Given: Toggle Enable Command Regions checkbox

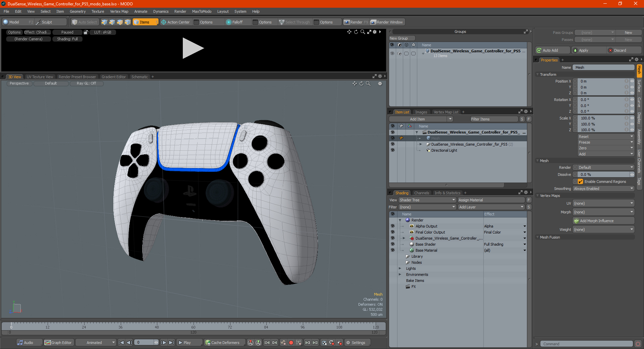Looking at the screenshot, I should (580, 182).
